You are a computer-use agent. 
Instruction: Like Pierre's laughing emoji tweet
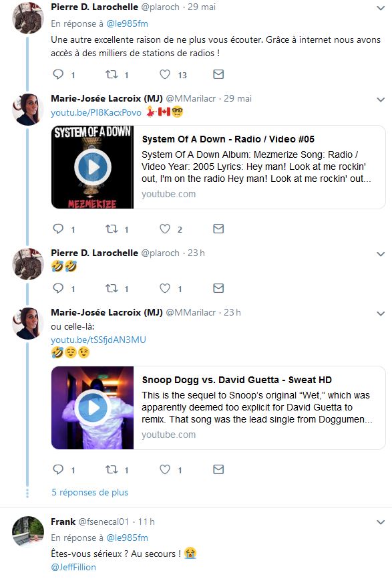[165, 288]
